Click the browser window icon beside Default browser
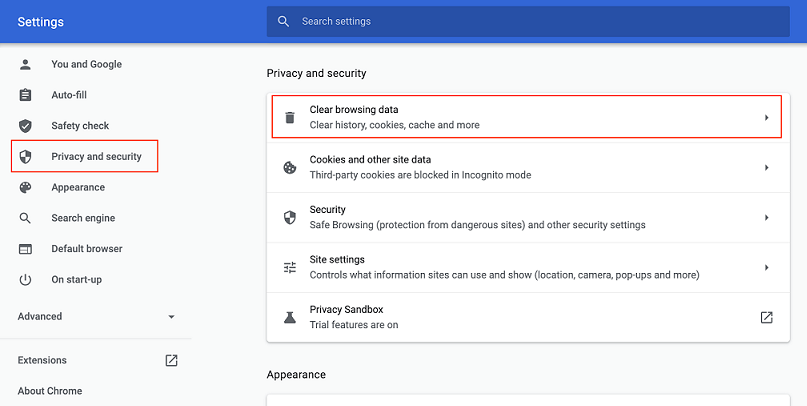 click(x=25, y=249)
